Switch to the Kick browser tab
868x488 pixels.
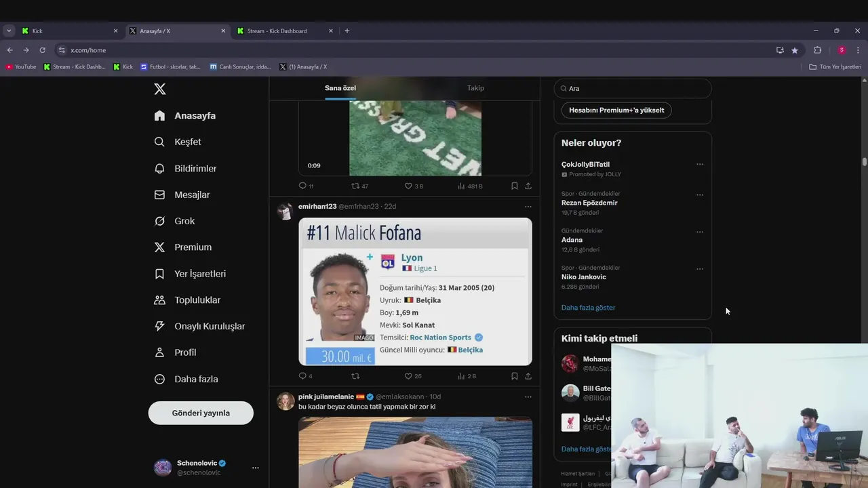pyautogui.click(x=71, y=30)
